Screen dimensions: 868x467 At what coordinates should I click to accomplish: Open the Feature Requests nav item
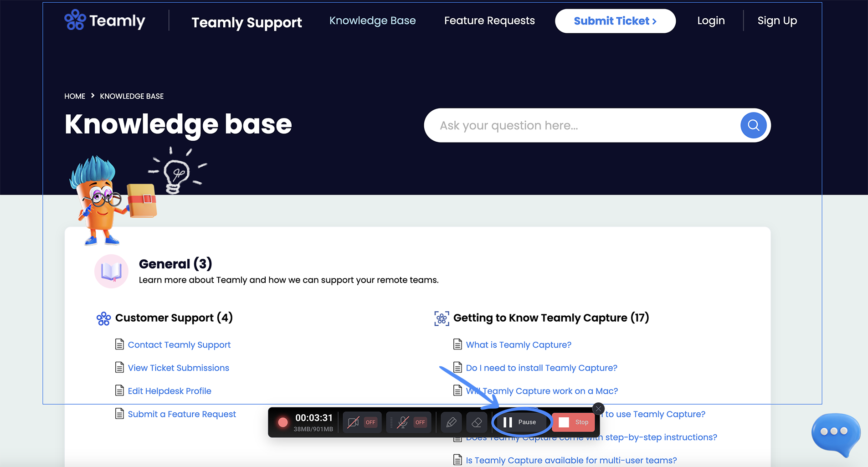coord(489,21)
